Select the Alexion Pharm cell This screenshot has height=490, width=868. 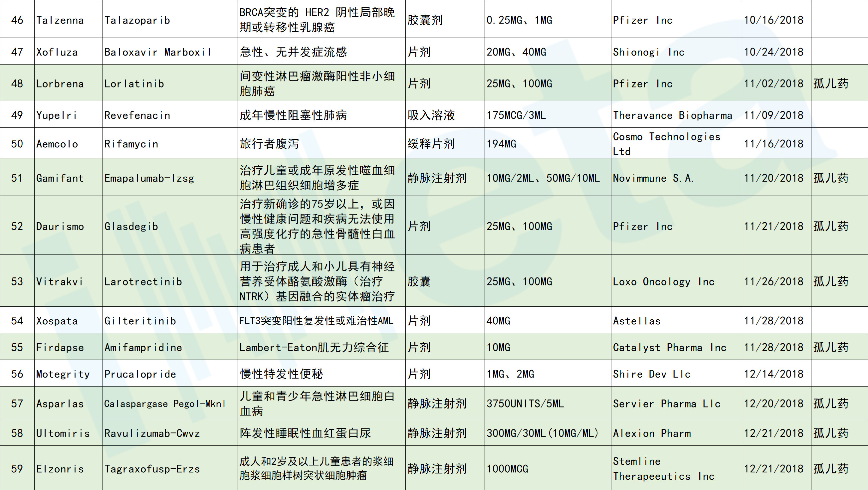(677, 432)
